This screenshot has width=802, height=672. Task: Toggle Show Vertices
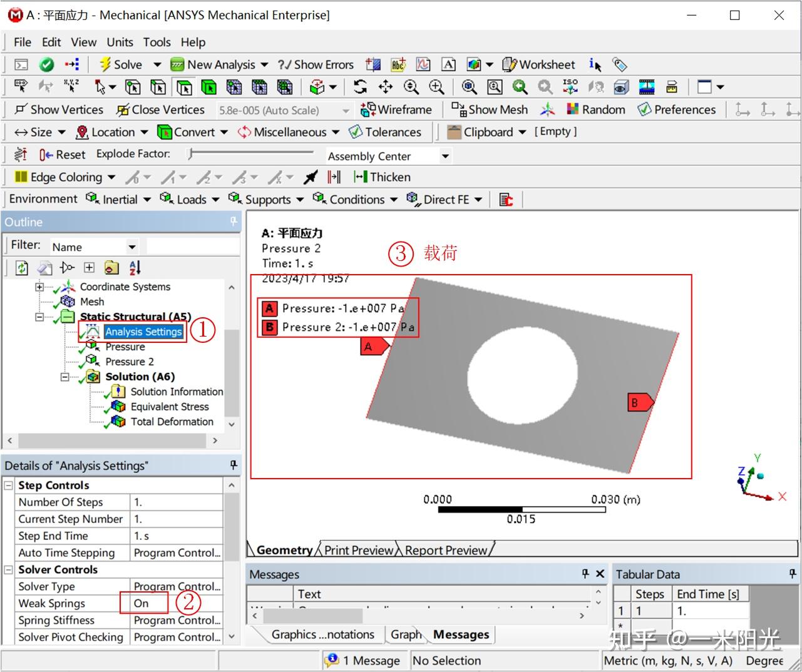59,109
